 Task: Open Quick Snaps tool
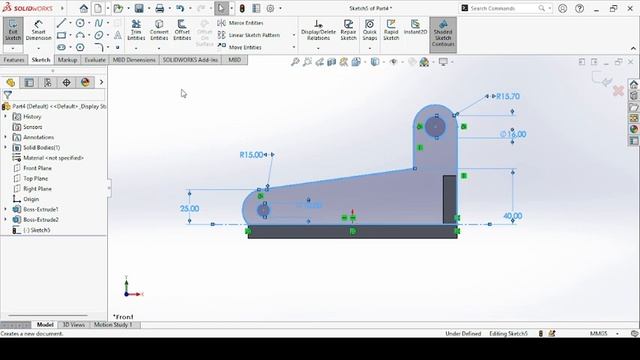[369, 30]
